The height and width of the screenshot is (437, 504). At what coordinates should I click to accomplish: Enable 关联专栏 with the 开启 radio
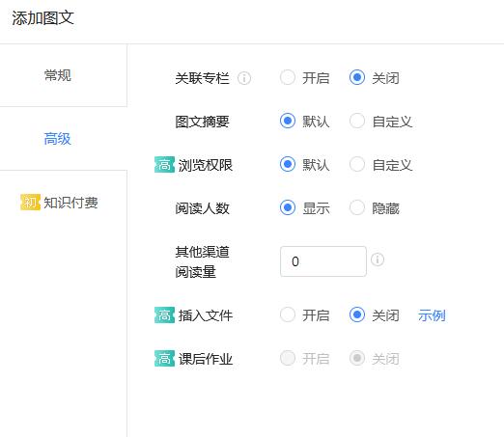point(288,77)
